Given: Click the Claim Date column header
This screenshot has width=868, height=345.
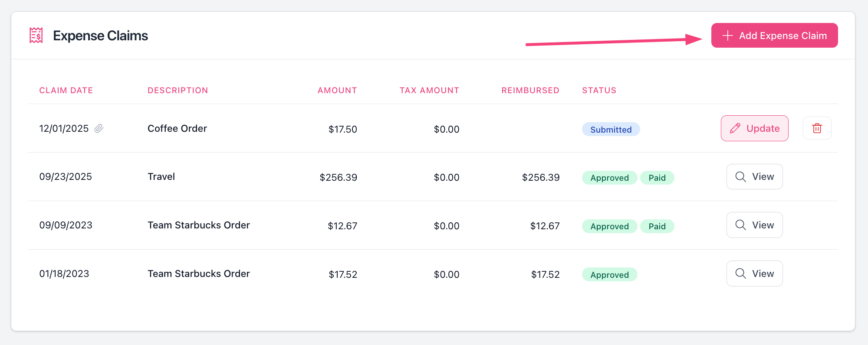Looking at the screenshot, I should [66, 91].
